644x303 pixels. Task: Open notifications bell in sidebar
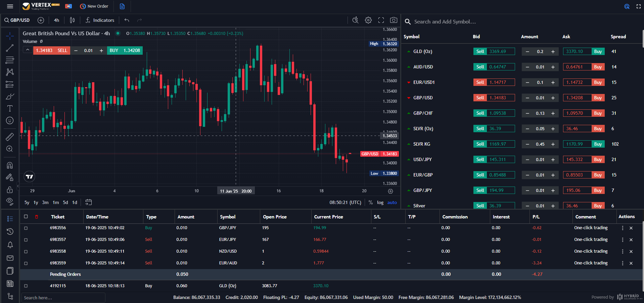click(x=10, y=245)
